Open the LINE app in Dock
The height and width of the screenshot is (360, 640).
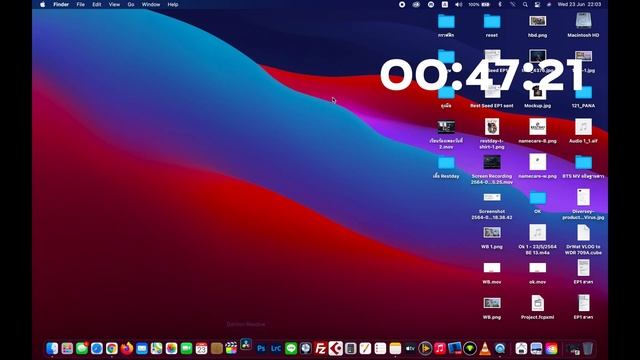291,348
